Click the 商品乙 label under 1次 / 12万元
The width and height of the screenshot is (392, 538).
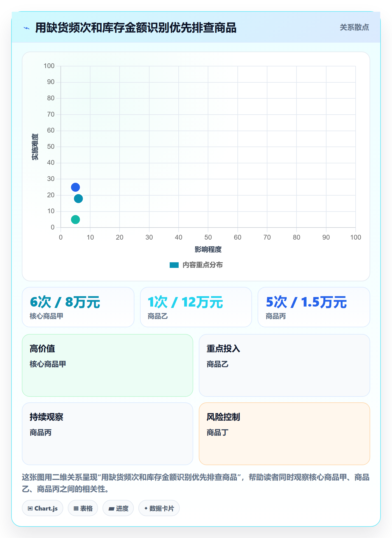[x=158, y=316]
